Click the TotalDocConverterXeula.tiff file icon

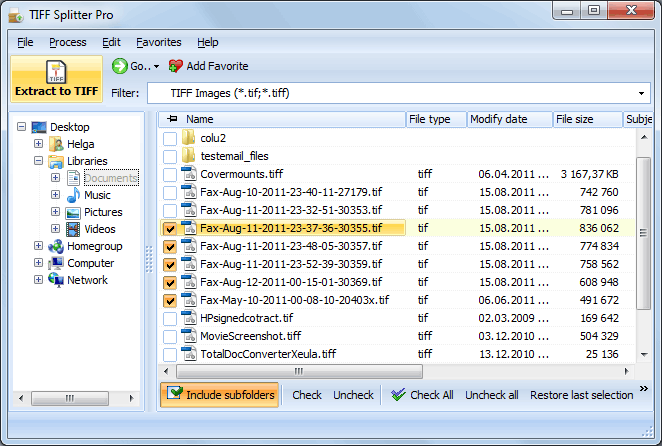click(189, 354)
